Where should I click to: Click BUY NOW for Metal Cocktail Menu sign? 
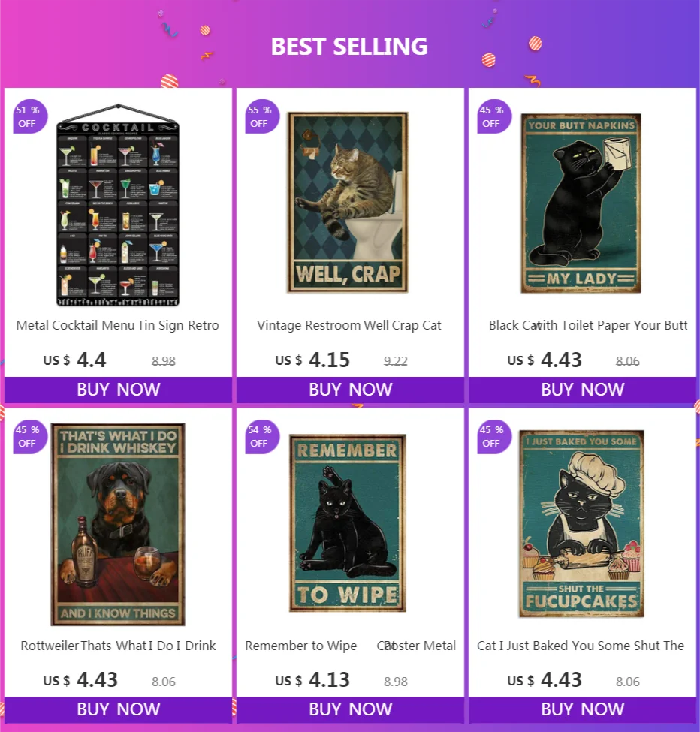[x=118, y=390]
